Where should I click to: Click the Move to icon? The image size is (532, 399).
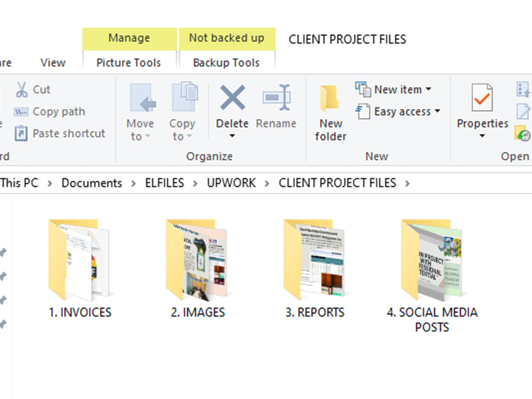(x=143, y=98)
